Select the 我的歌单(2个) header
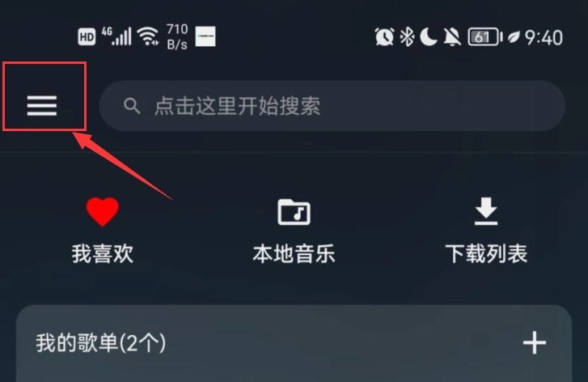The image size is (588, 382). point(101,343)
